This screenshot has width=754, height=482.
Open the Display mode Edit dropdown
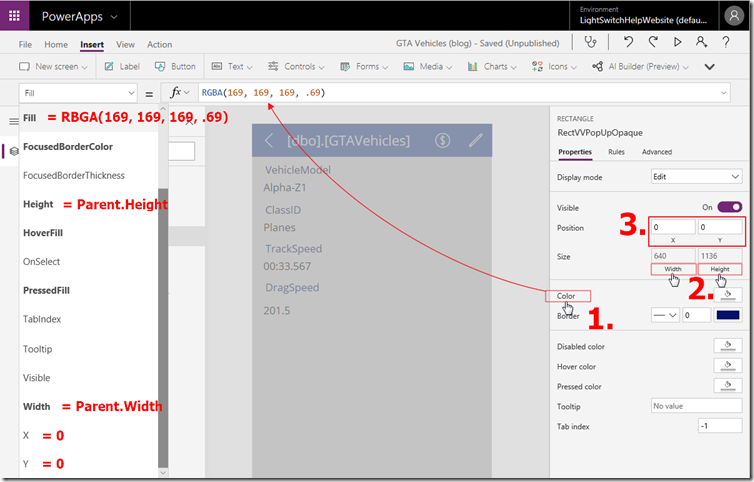click(696, 177)
